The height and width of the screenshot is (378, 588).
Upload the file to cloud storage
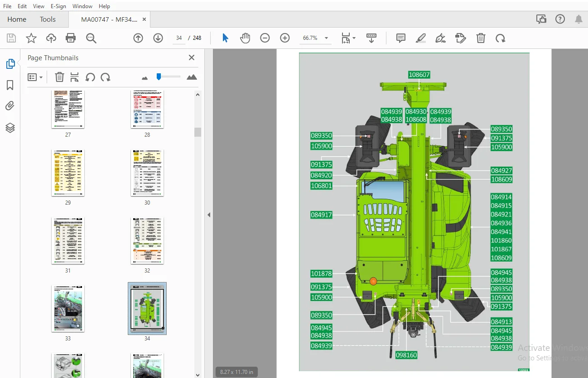[51, 38]
